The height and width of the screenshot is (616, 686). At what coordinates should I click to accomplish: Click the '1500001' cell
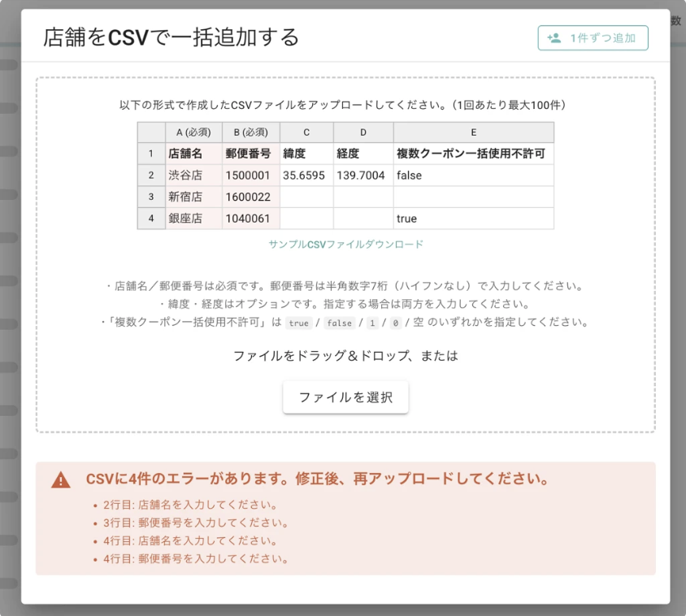[x=250, y=176]
